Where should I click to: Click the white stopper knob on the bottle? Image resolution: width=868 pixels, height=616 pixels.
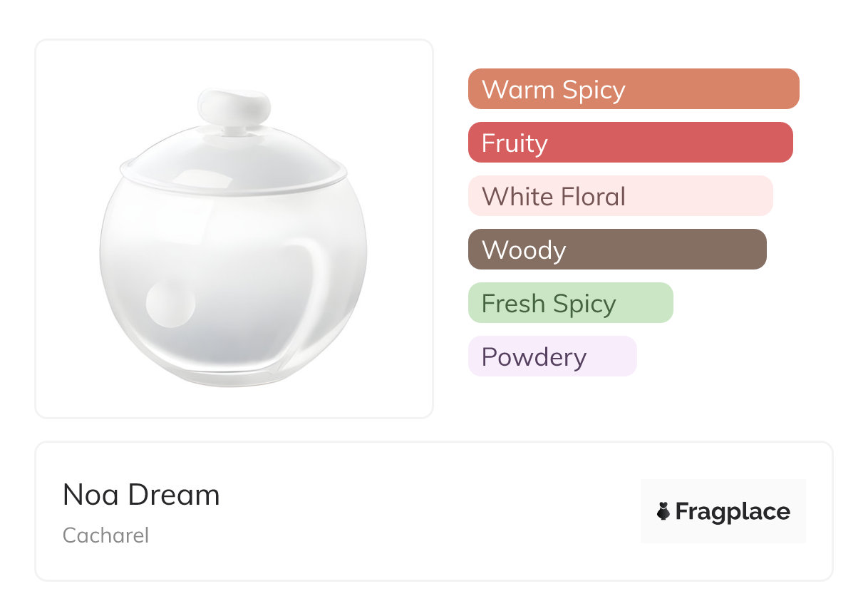(234, 106)
